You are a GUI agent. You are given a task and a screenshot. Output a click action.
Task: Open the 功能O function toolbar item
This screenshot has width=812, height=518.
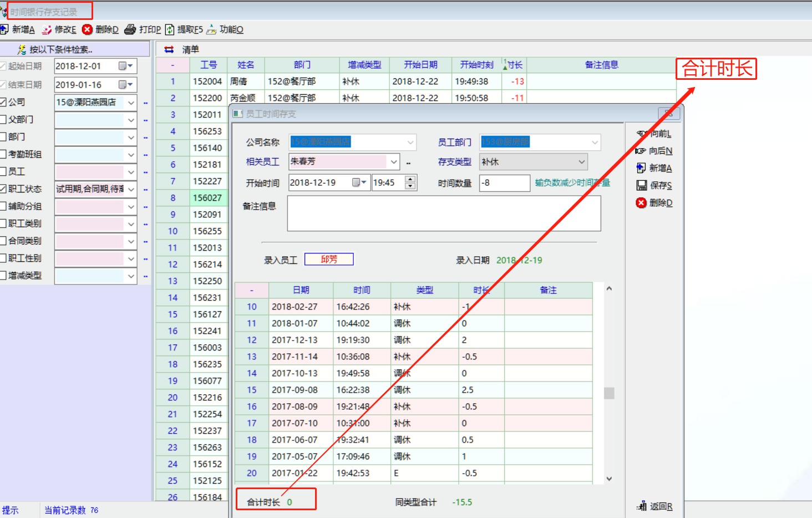[211, 29]
